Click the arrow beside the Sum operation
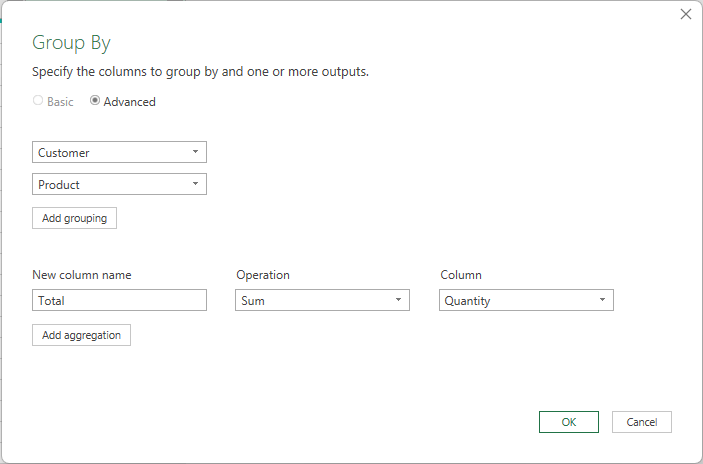The image size is (703, 464). [x=398, y=300]
